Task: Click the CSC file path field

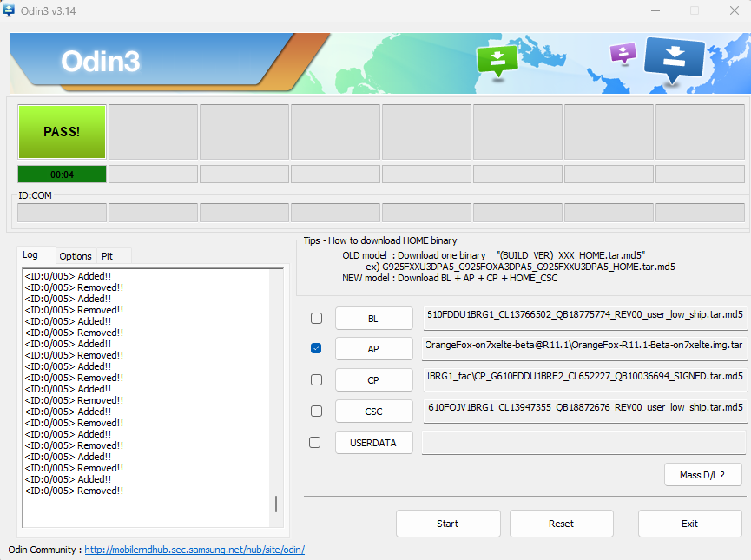Action: tap(584, 411)
